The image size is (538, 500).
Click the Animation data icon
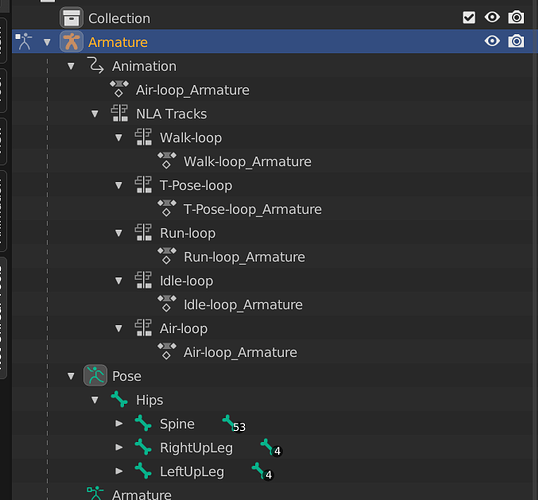point(95,66)
